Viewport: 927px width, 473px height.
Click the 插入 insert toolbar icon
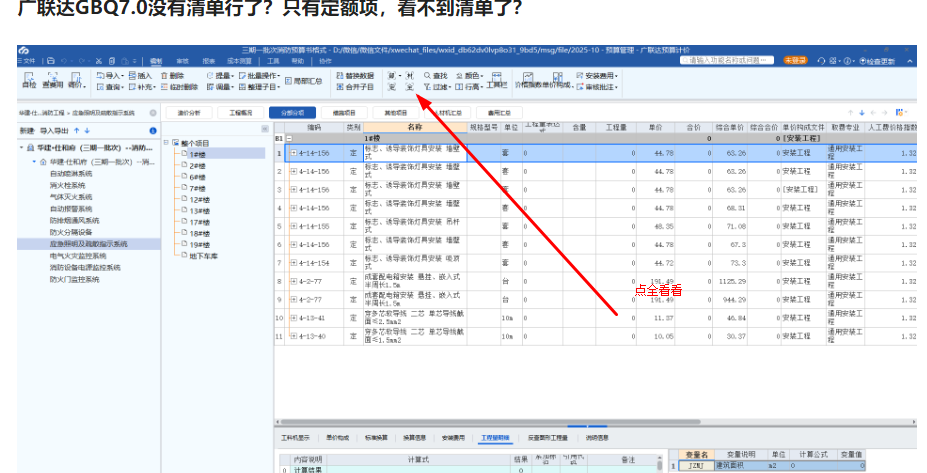click(140, 76)
